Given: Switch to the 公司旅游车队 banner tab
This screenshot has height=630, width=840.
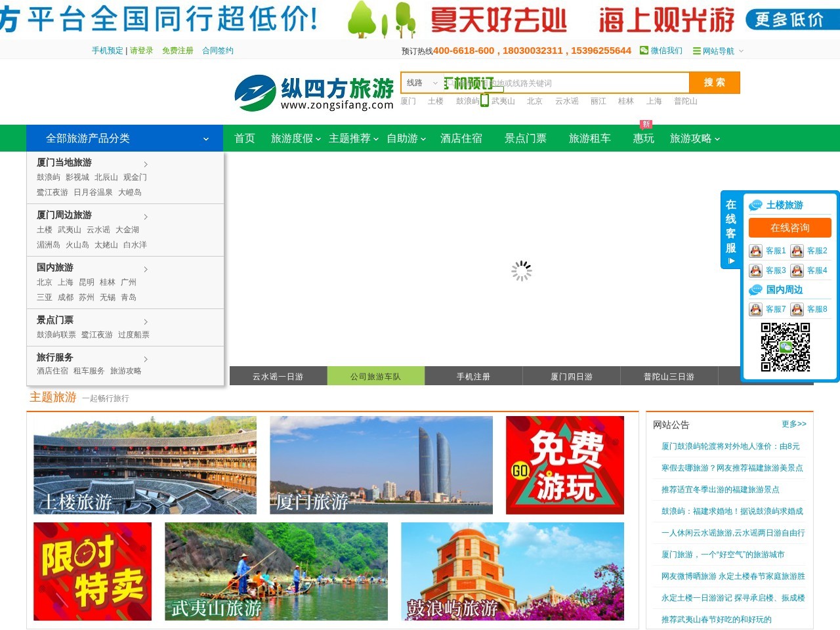Looking at the screenshot, I should tap(375, 376).
